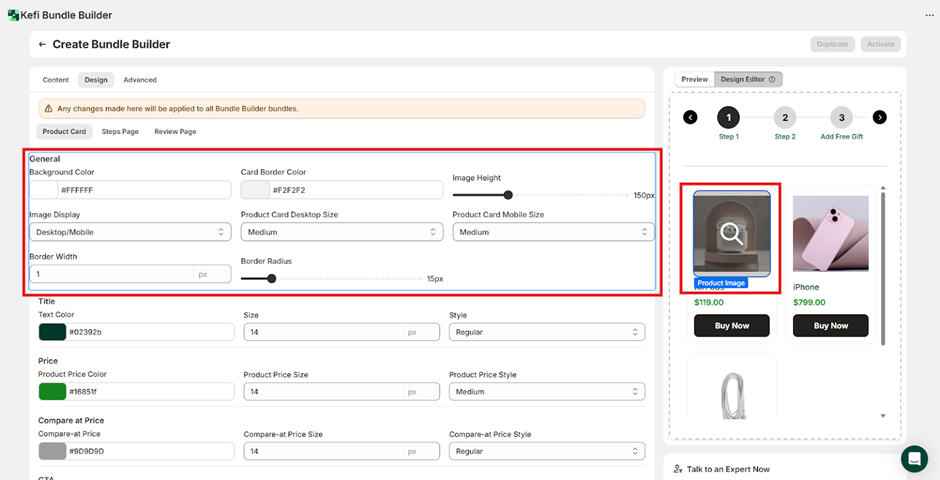Click the Activate button
Screen dimensions: 940x480
pos(881,44)
